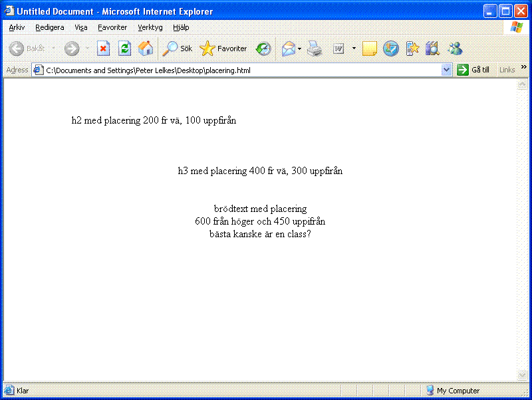Click in the address field with placering.html

[x=242, y=70]
